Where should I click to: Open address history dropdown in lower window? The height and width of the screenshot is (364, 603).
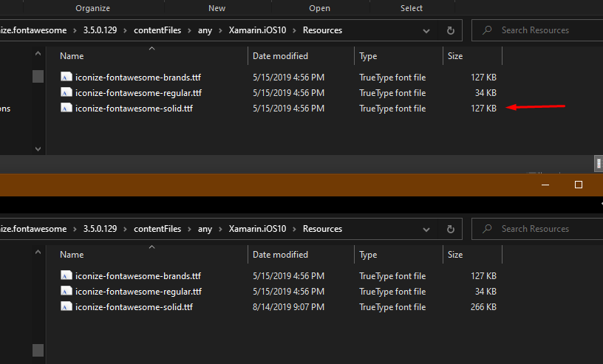point(426,230)
